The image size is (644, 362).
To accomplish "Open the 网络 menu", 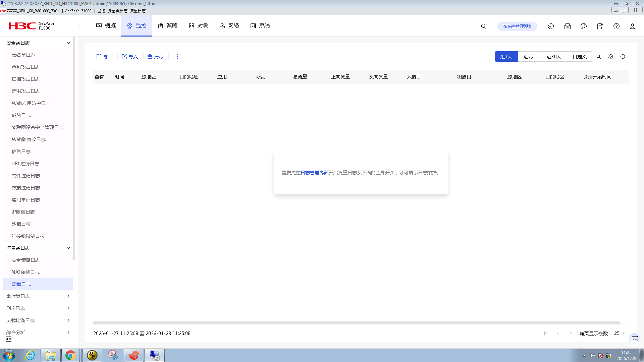I will [x=229, y=25].
